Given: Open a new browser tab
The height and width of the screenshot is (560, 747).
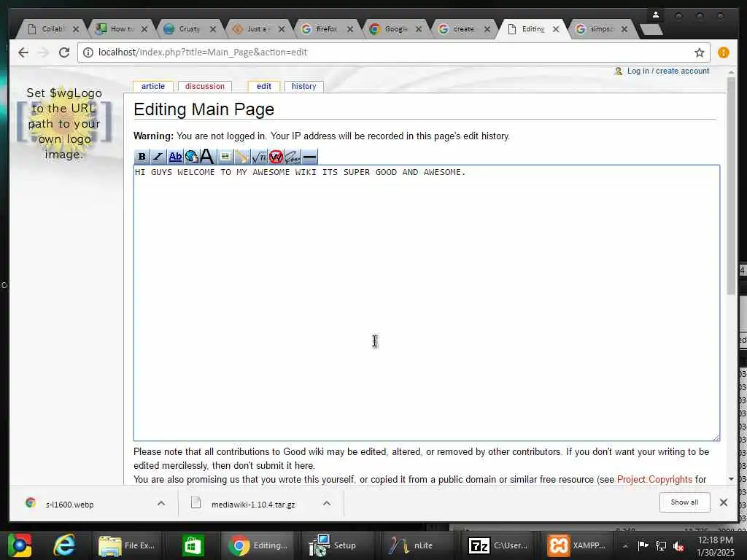Looking at the screenshot, I should [x=651, y=30].
